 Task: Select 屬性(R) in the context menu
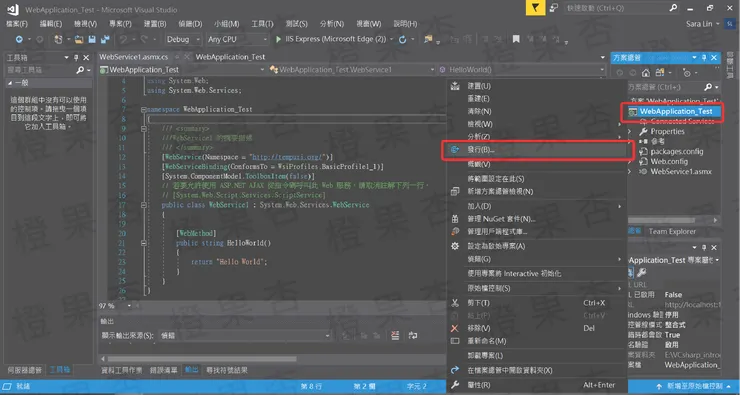coord(537,385)
